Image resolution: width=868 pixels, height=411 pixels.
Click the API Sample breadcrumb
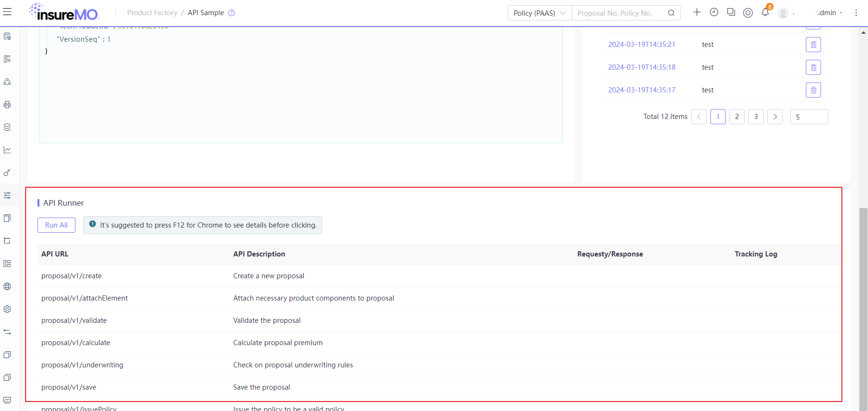click(x=205, y=13)
